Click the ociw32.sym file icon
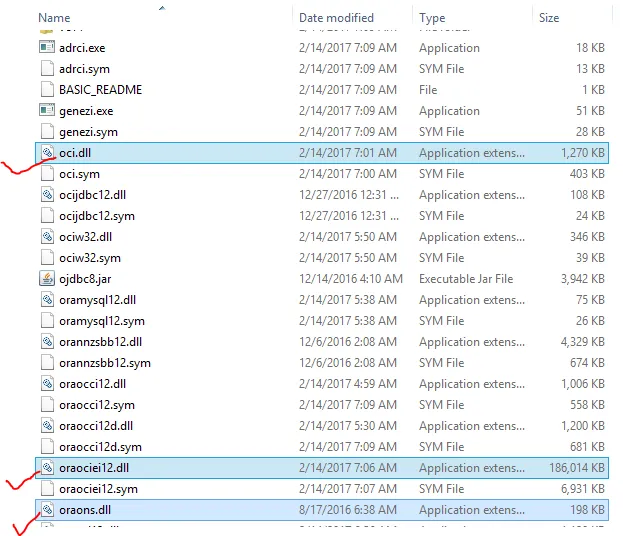 [47, 258]
